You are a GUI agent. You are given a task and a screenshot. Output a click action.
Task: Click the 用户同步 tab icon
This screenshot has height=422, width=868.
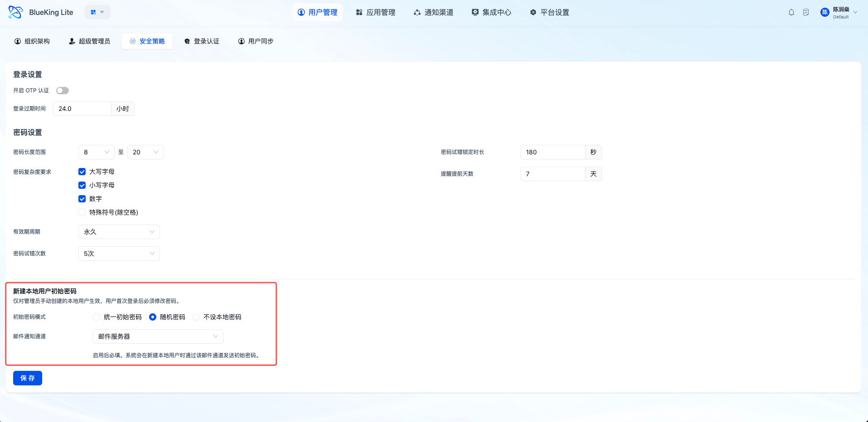tap(241, 41)
